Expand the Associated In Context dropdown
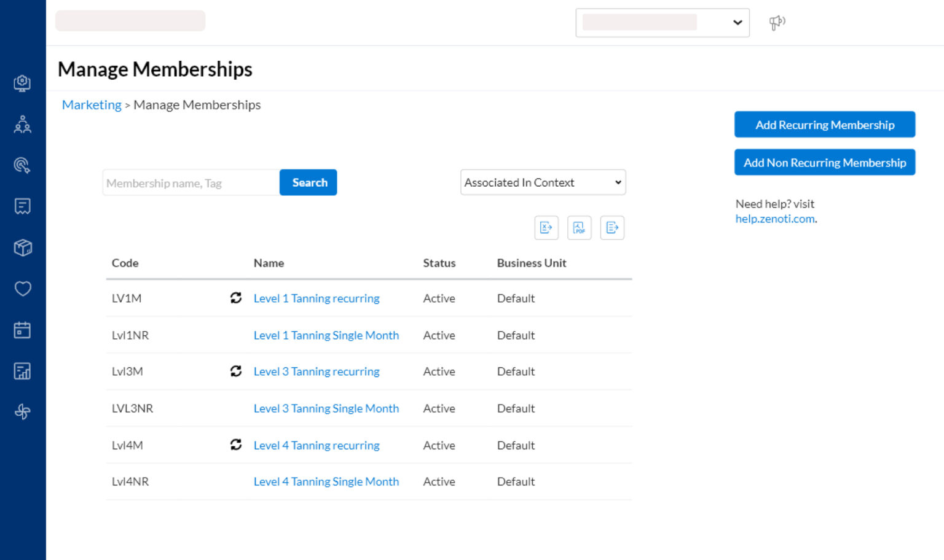The image size is (944, 560). pos(543,182)
